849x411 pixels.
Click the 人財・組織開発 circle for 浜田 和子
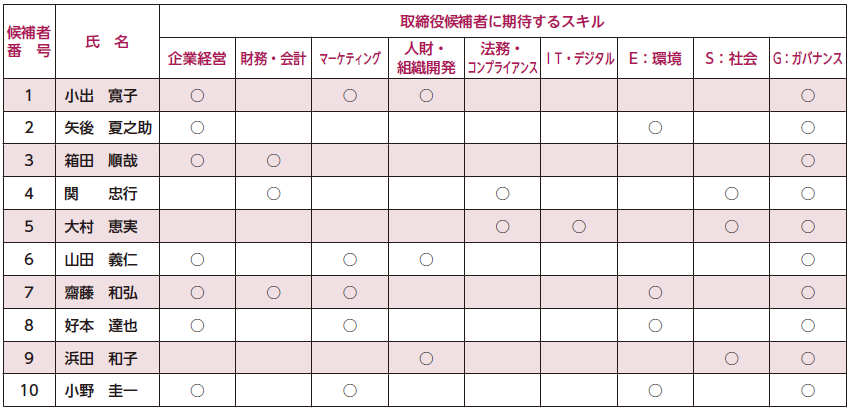[x=426, y=358]
